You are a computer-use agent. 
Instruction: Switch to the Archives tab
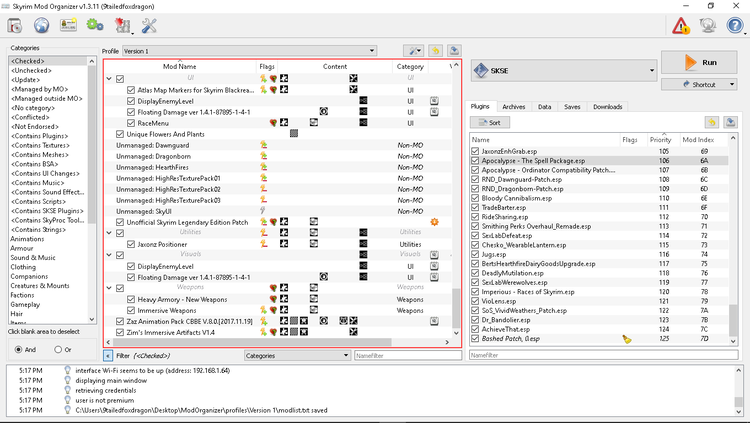(x=514, y=107)
